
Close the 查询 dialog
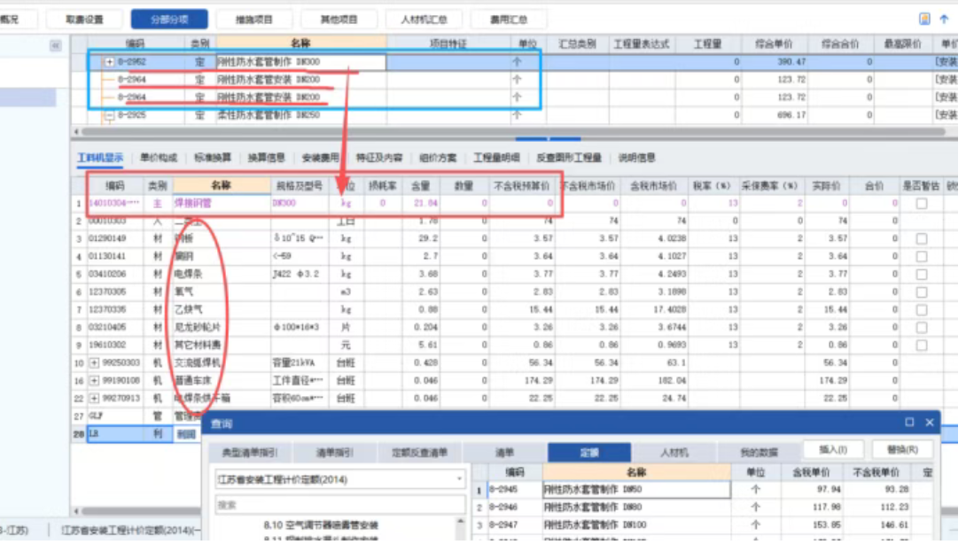click(930, 423)
